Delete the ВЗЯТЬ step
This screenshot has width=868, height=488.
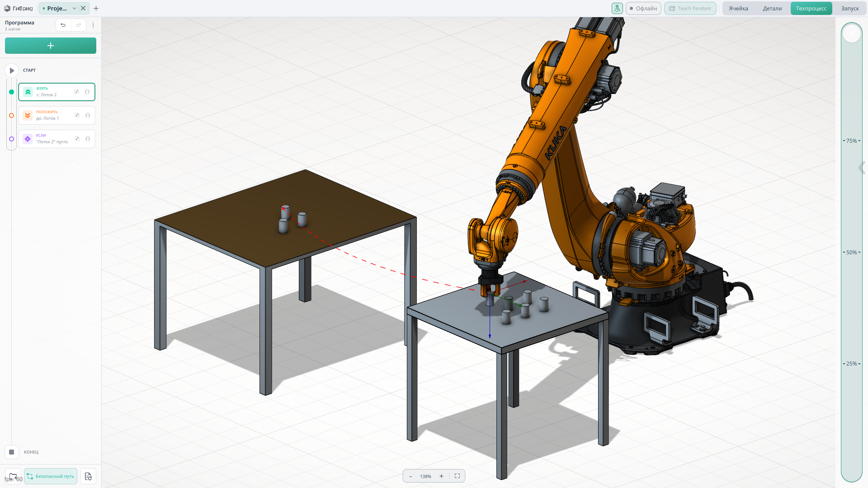(87, 92)
